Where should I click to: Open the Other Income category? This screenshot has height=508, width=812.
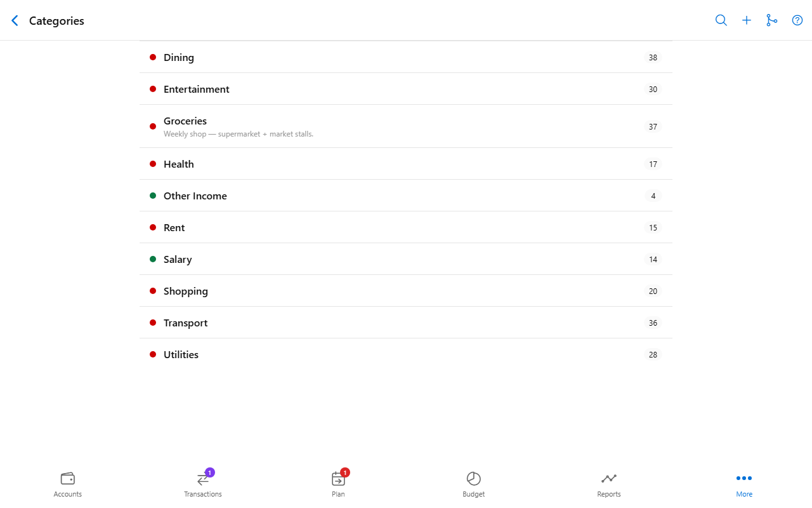coord(406,196)
